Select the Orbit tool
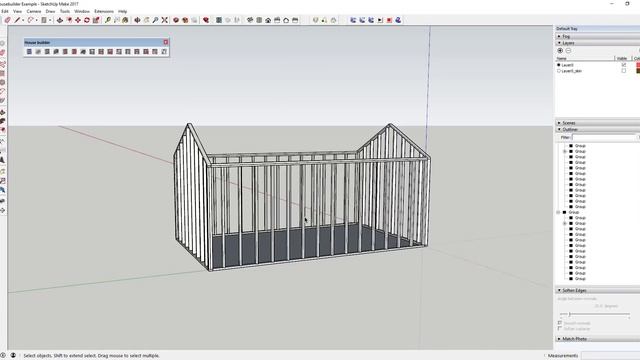Image resolution: width=640 pixels, height=360 pixels. 138,20
